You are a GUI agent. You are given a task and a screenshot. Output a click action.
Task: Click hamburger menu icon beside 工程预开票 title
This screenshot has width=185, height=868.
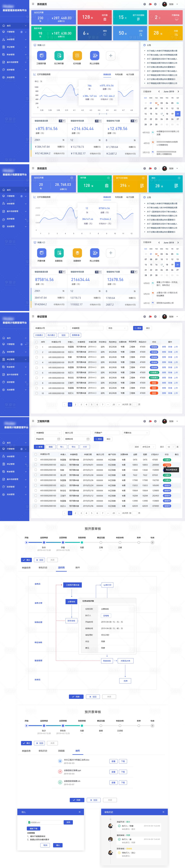33,421
